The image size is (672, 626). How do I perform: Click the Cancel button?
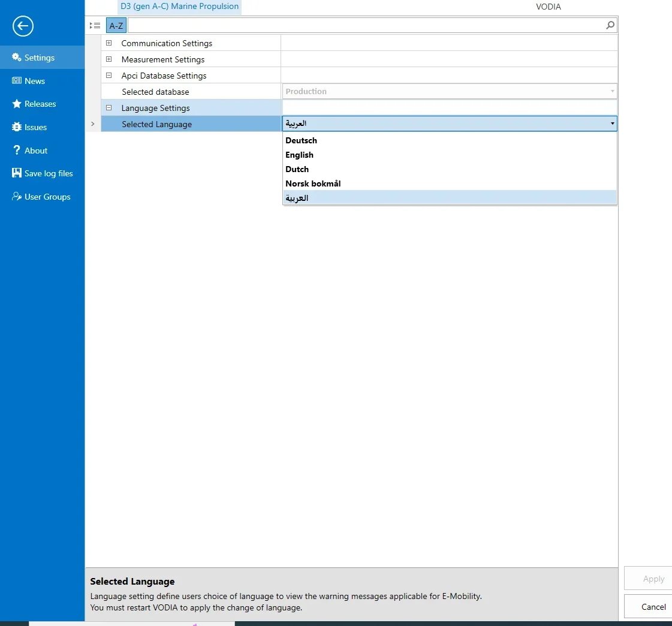[653, 606]
